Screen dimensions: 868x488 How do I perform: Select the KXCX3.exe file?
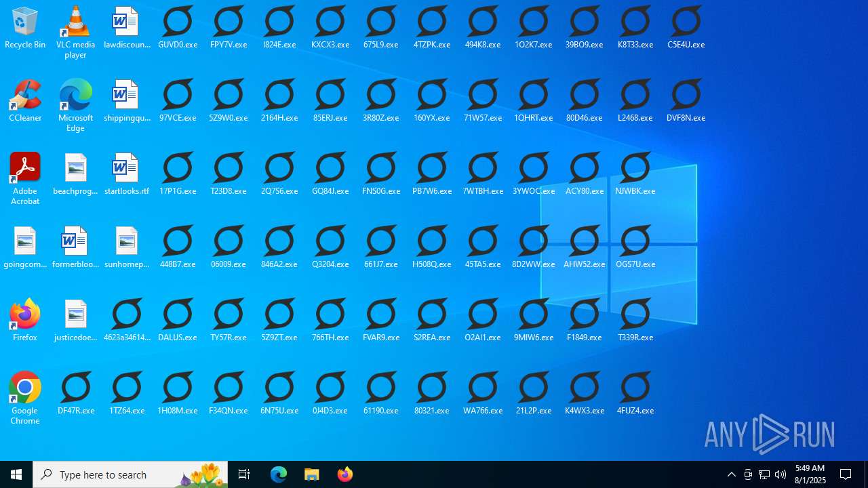tap(330, 28)
